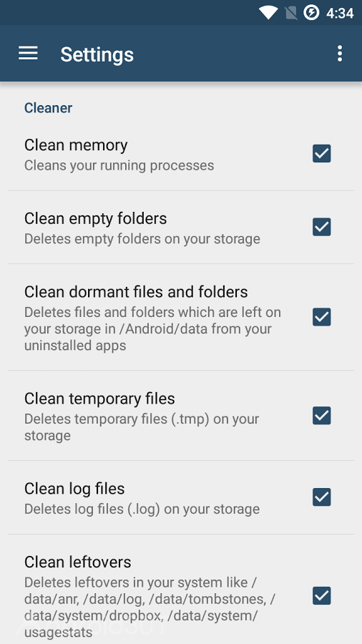Tap the battery charging status icon
Image resolution: width=362 pixels, height=644 pixels.
tap(311, 13)
